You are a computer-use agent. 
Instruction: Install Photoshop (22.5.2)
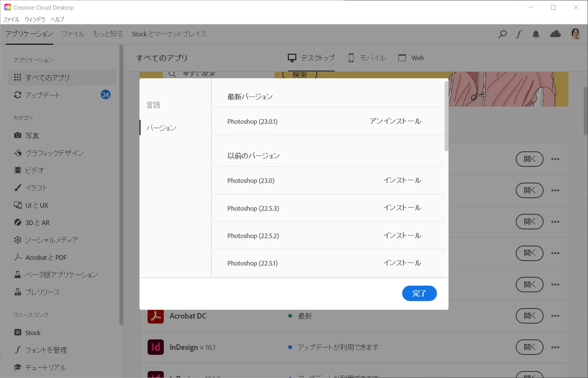click(x=402, y=236)
